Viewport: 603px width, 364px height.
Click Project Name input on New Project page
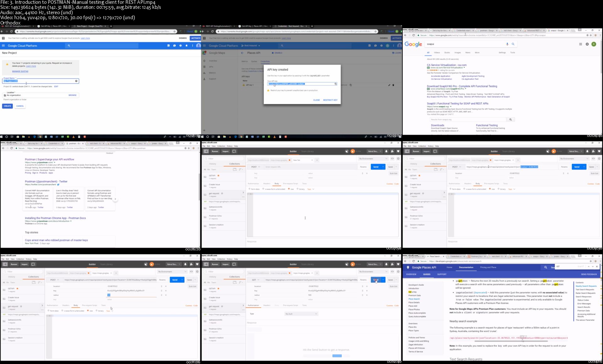tap(41, 81)
